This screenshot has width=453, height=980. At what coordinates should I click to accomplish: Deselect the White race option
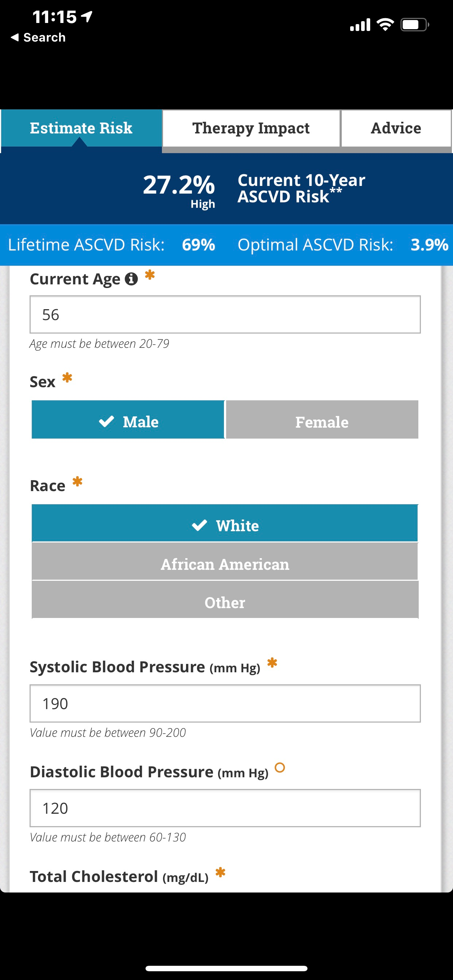point(225,525)
